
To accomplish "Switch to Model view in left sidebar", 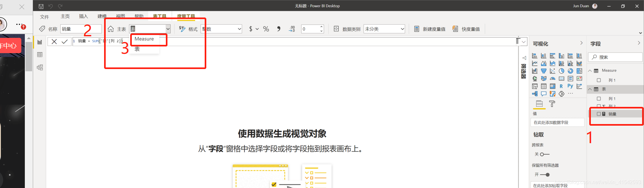I will pos(40,67).
